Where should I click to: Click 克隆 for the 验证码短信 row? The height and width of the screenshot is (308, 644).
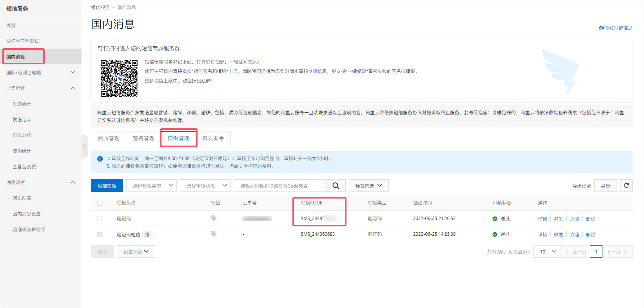click(575, 235)
